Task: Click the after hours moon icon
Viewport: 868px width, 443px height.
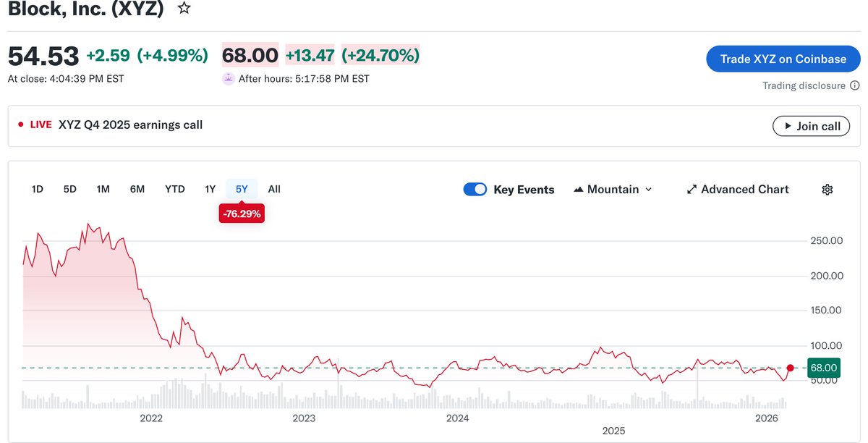Action: point(229,78)
